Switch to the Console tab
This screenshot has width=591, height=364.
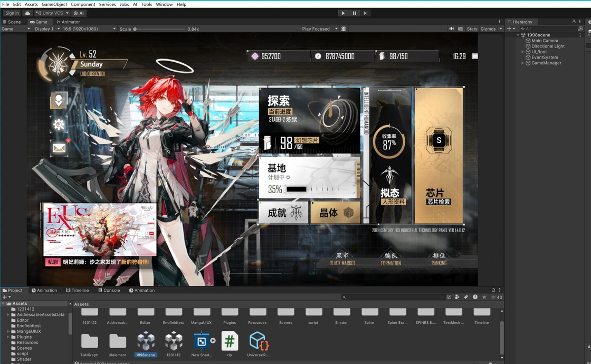click(x=109, y=290)
